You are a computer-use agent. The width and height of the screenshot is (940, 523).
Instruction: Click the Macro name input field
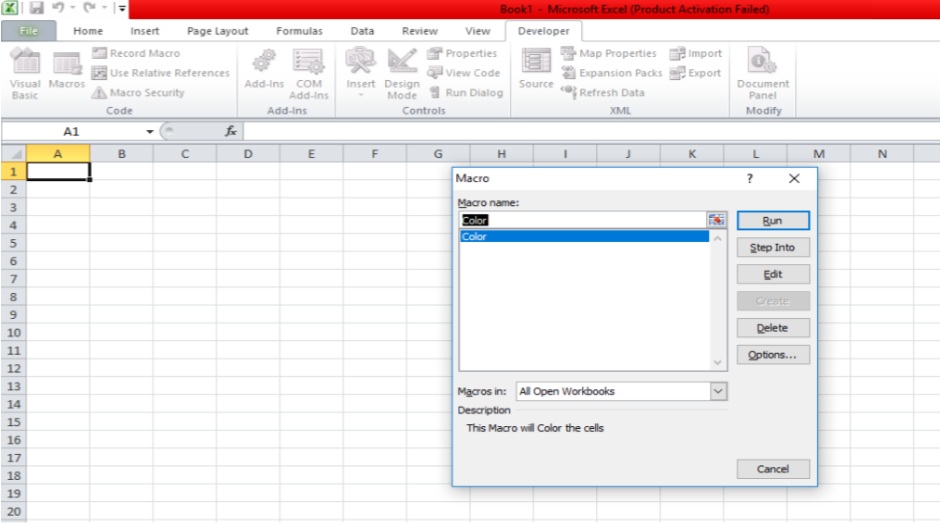[x=583, y=220]
